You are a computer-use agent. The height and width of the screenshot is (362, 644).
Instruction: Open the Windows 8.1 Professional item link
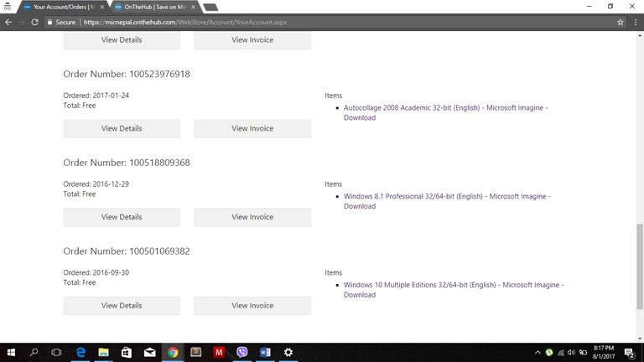point(447,201)
